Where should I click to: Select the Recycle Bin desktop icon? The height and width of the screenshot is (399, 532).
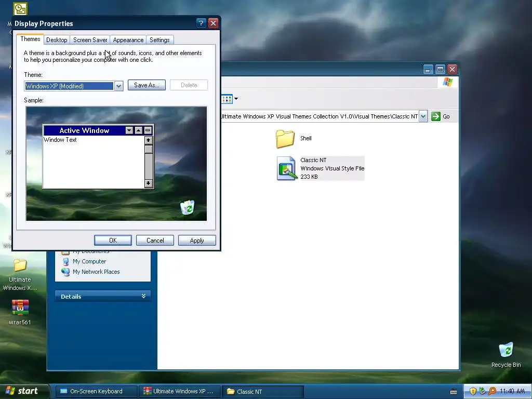coord(506,354)
